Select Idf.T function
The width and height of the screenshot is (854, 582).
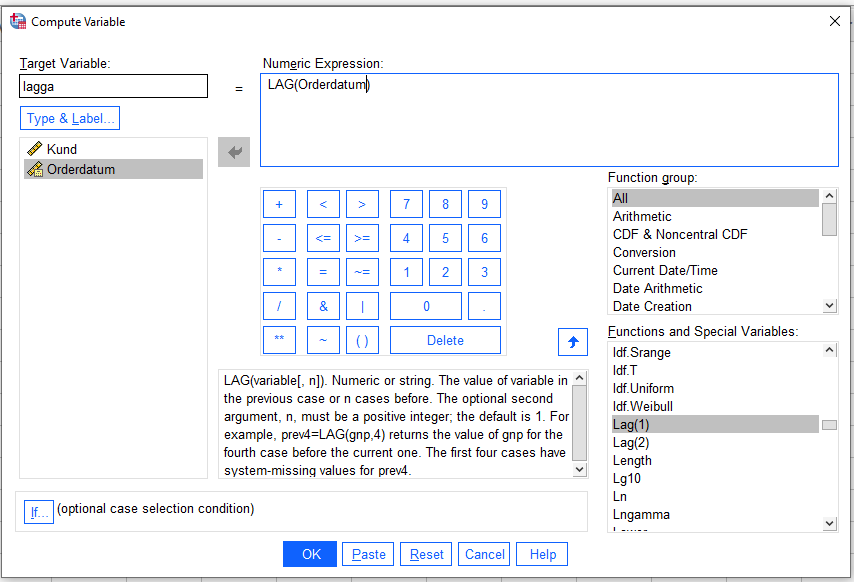[715, 370]
